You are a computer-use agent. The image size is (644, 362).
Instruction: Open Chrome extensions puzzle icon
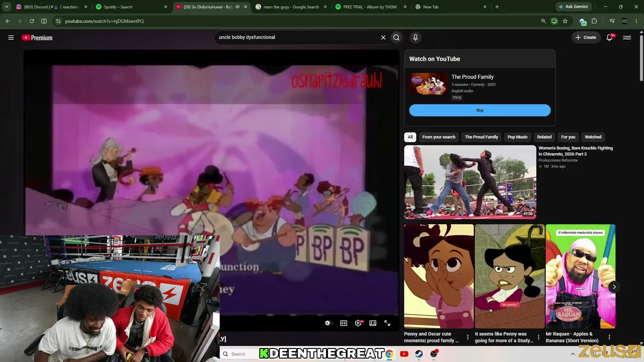[594, 21]
